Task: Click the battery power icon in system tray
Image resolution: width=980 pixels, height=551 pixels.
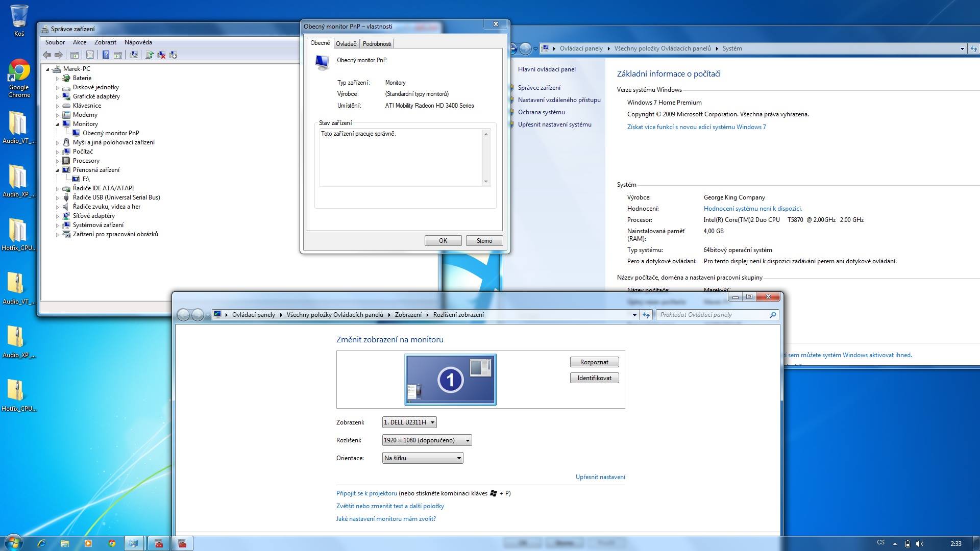Action: tap(908, 544)
